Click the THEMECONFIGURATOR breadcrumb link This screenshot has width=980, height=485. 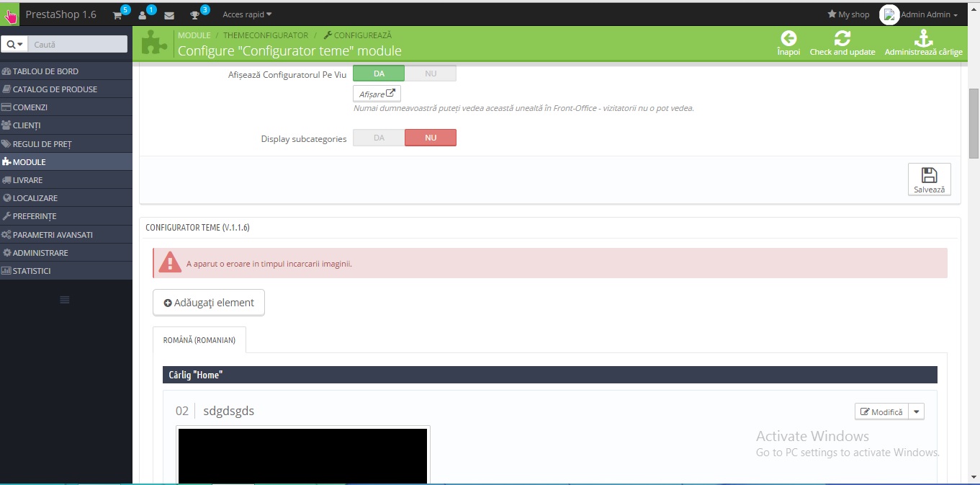266,35
